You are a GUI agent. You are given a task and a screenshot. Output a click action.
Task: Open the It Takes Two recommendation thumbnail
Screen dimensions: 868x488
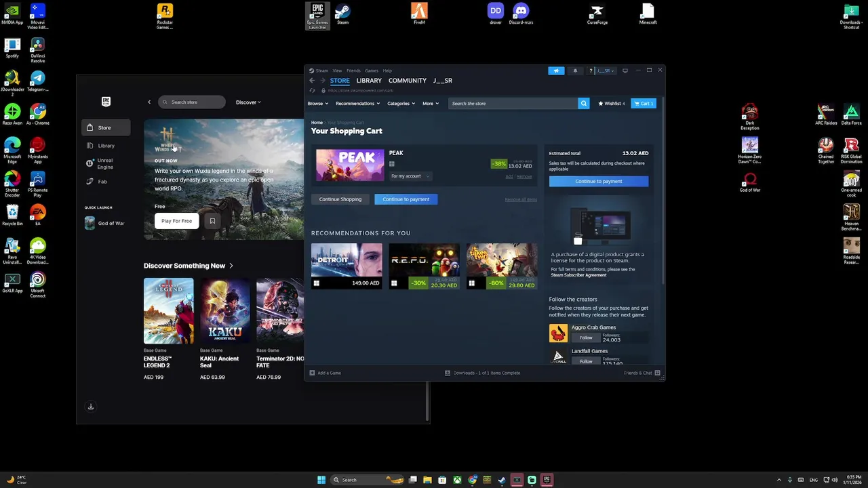tap(502, 260)
